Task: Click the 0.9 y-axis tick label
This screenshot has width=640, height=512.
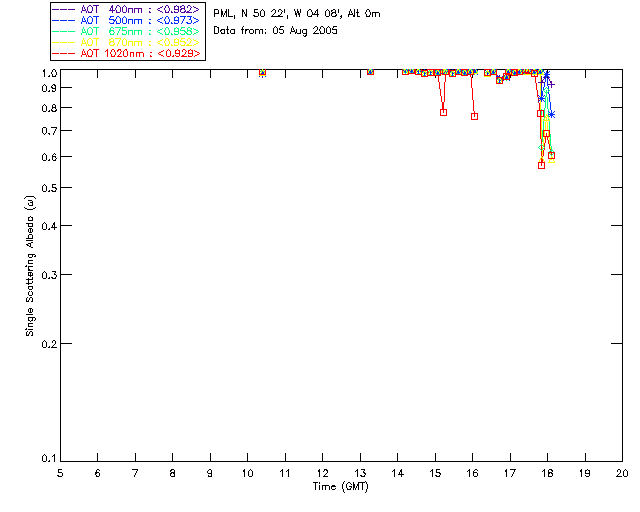Action: pyautogui.click(x=49, y=88)
